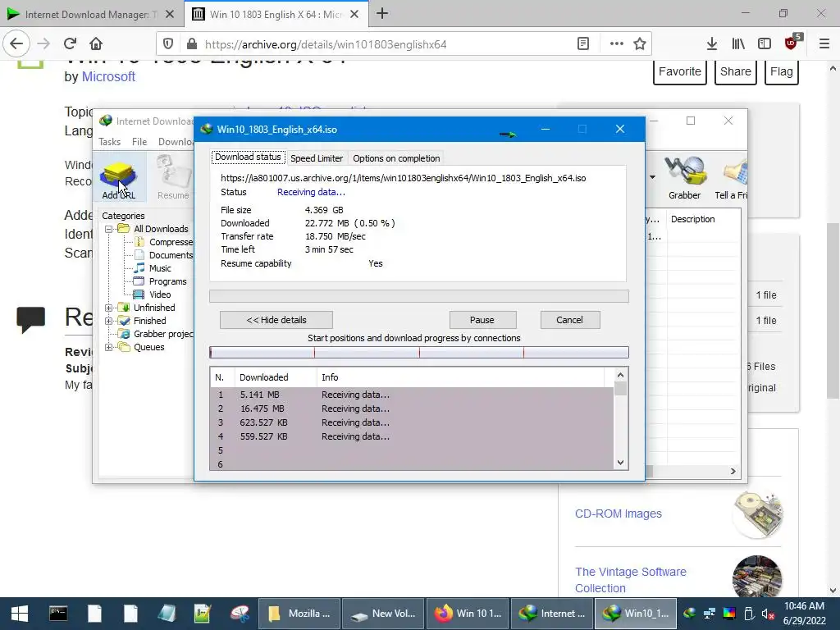Click the Tell a Friend icon
Image resolution: width=840 pixels, height=630 pixels.
(x=732, y=177)
